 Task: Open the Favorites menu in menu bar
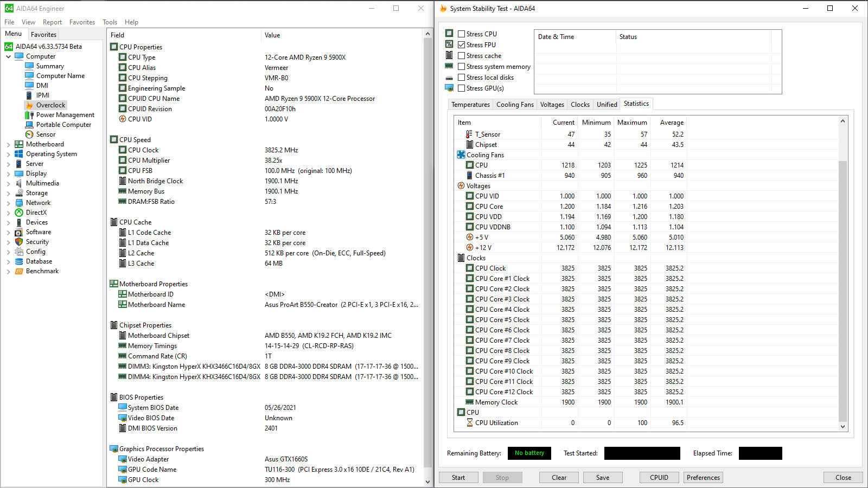click(x=82, y=22)
